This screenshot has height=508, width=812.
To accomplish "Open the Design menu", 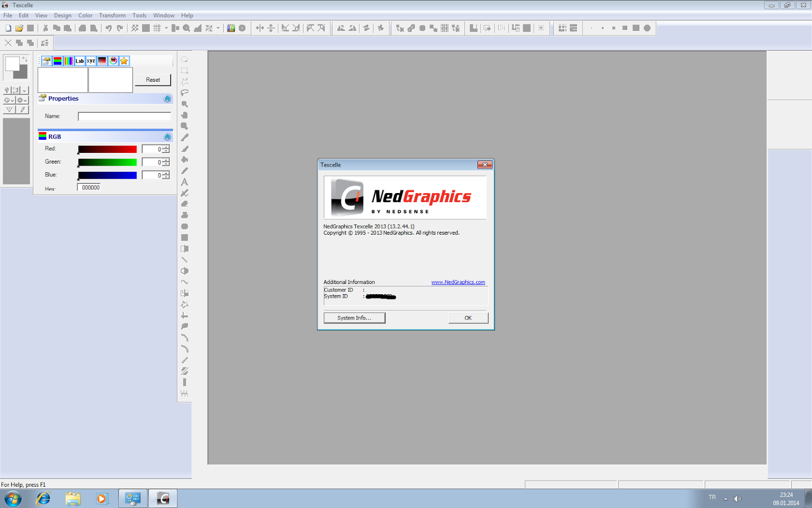I will pos(62,15).
